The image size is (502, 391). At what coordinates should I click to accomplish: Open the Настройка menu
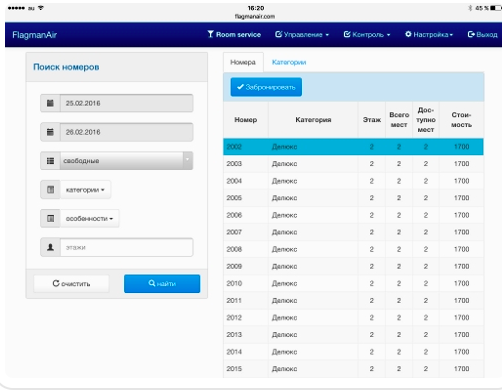pyautogui.click(x=429, y=34)
